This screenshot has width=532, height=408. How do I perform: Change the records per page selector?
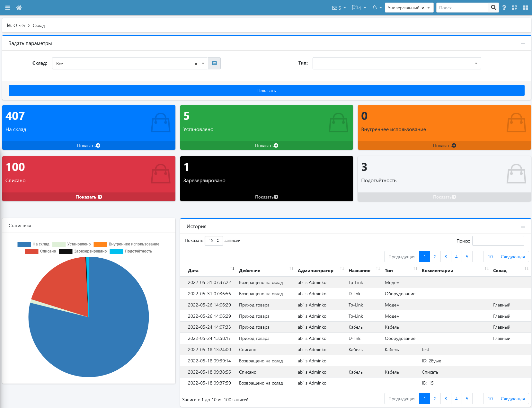[214, 241]
